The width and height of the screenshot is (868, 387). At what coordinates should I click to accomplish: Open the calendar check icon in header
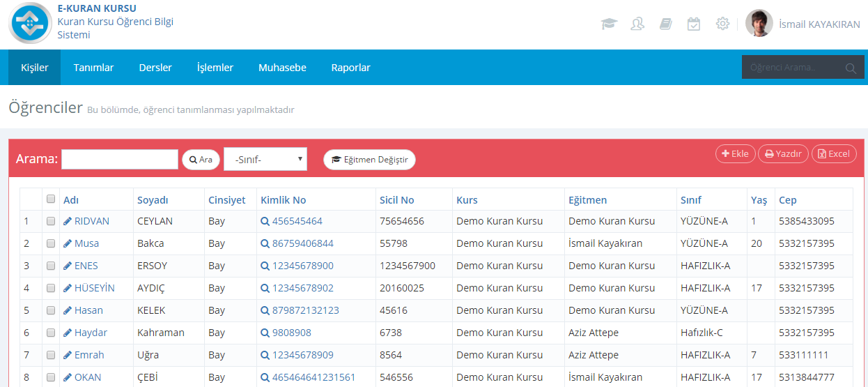point(694,24)
